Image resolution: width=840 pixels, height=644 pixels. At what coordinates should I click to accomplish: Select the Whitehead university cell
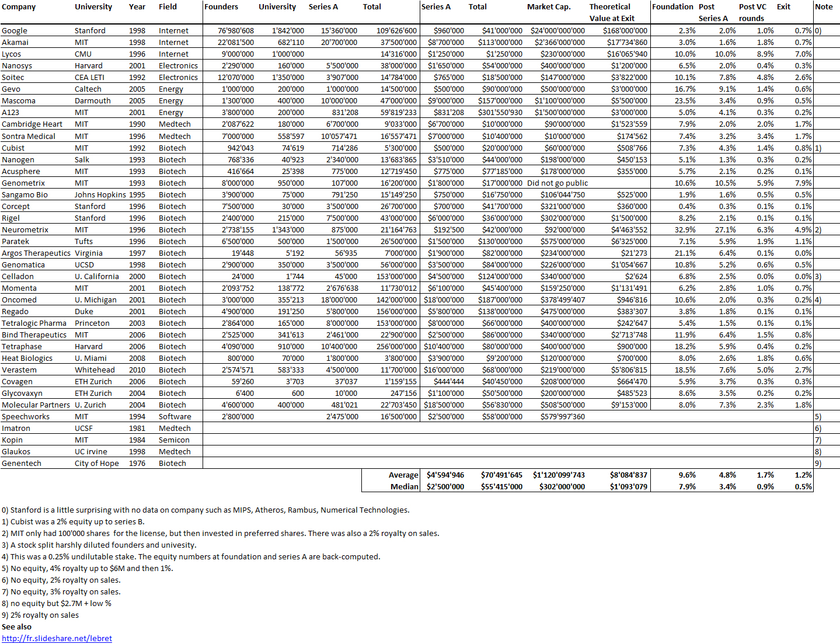click(x=95, y=370)
